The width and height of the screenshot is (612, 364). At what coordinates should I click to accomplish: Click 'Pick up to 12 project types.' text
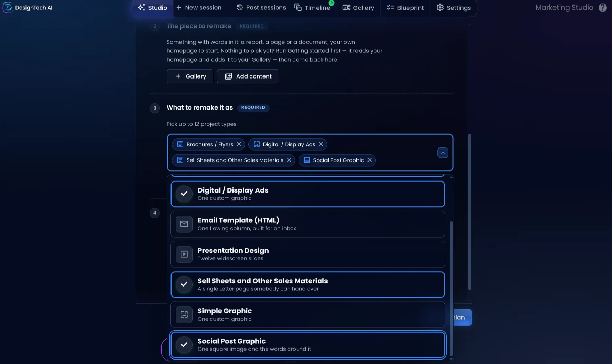point(202,124)
